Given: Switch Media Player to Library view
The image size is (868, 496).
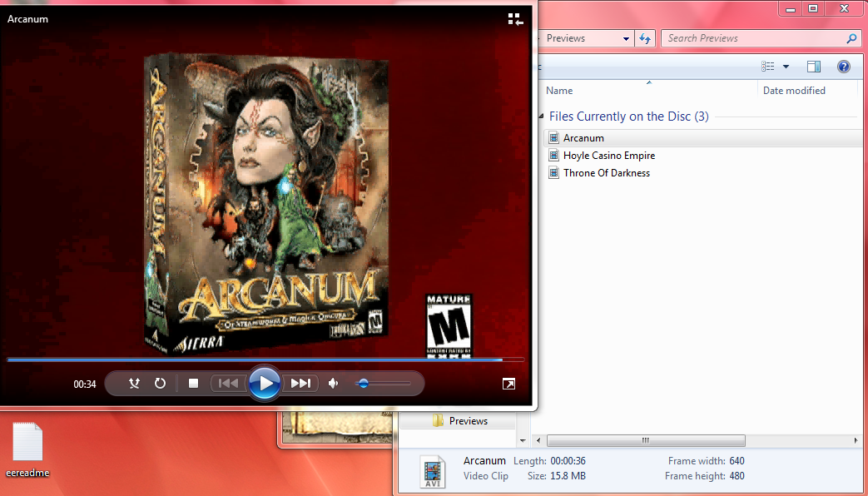Looking at the screenshot, I should pos(515,20).
